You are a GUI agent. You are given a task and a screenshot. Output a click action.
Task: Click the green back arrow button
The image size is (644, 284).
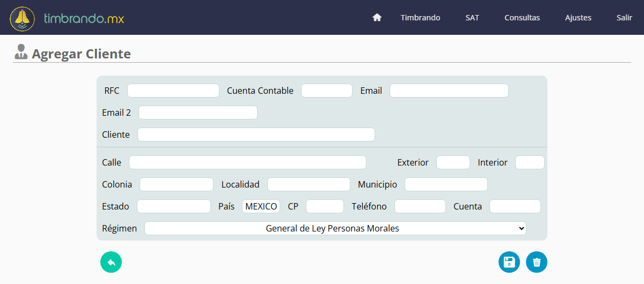pos(111,262)
